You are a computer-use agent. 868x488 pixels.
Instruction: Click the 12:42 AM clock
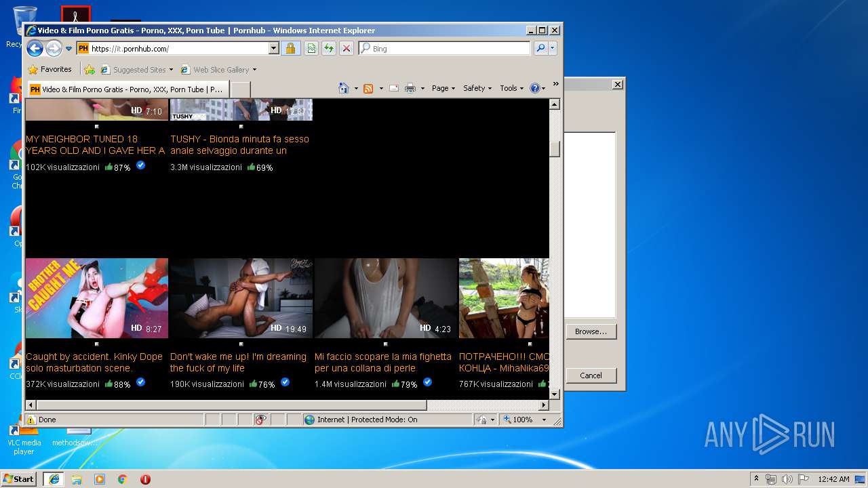[833, 479]
